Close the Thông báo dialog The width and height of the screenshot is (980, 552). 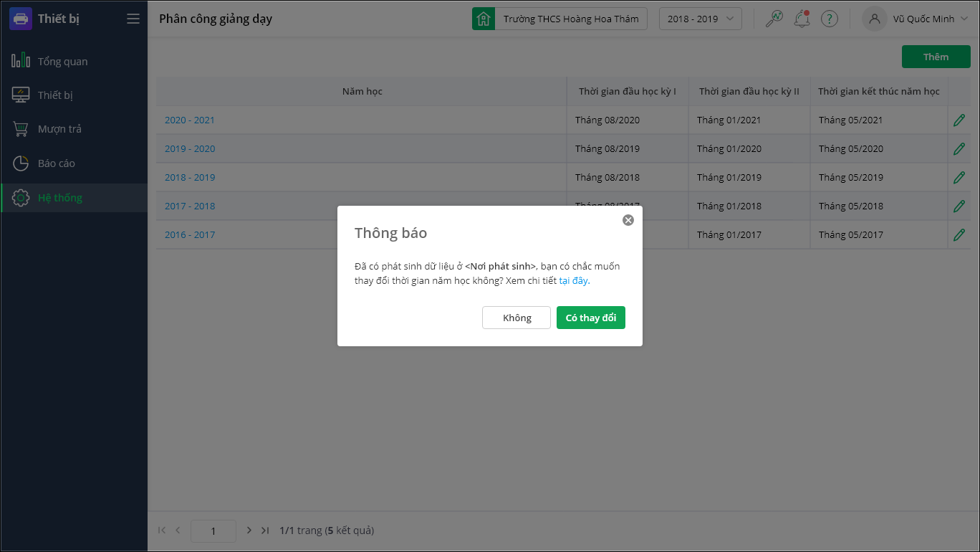[x=628, y=220]
